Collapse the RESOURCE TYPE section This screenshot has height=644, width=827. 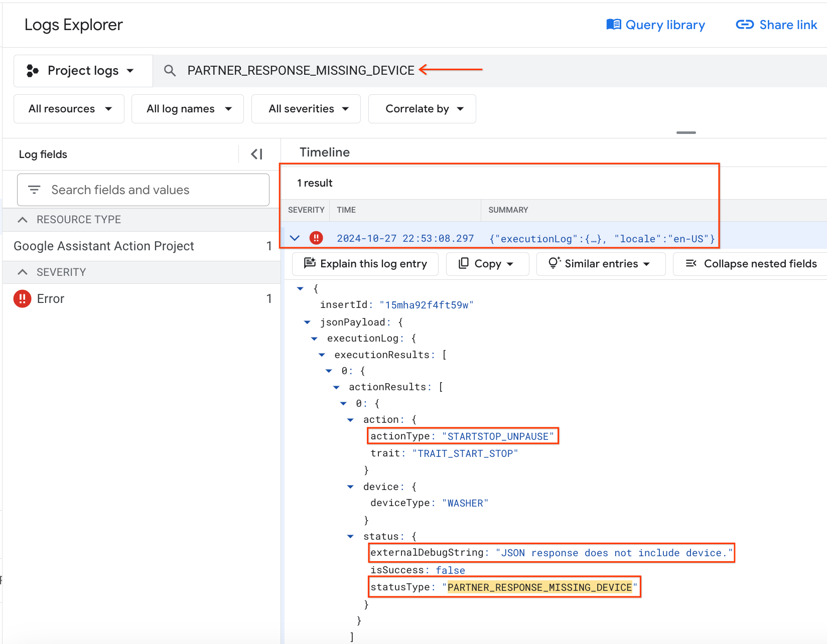point(23,220)
